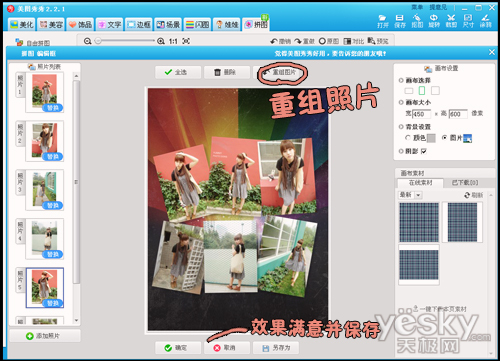
Task: Click the 添加照片 (Add photo) button
Action: [45, 336]
